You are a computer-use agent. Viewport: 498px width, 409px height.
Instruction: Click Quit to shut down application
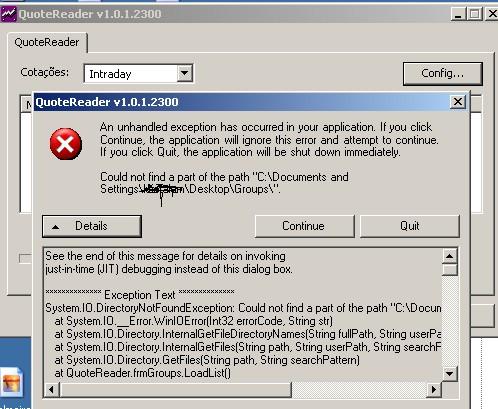pyautogui.click(x=410, y=226)
